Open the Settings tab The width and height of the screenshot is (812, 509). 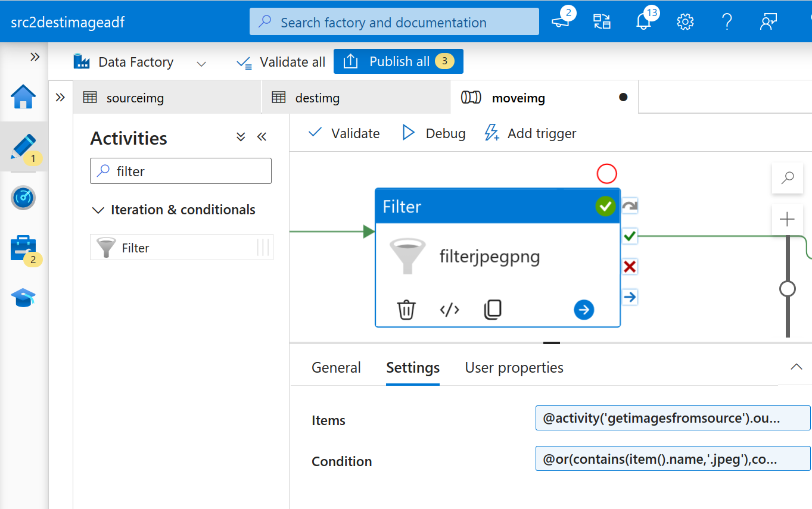point(413,367)
